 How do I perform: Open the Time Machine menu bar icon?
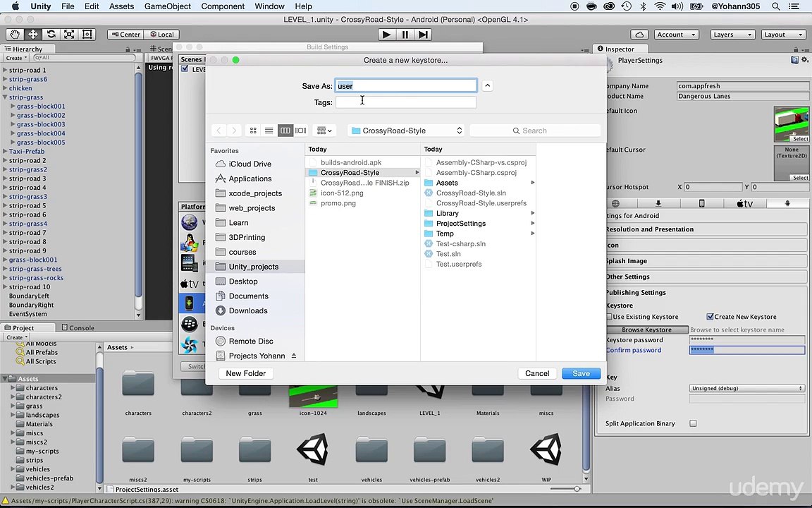click(x=626, y=6)
